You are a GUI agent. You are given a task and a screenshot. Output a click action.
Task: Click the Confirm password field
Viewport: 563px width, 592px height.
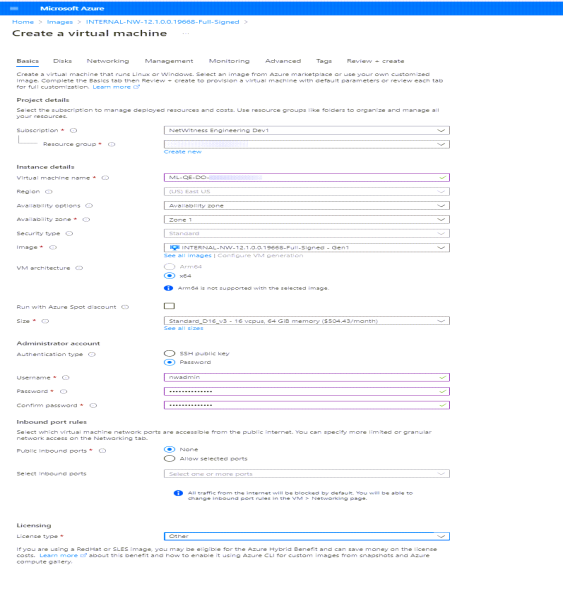307,405
